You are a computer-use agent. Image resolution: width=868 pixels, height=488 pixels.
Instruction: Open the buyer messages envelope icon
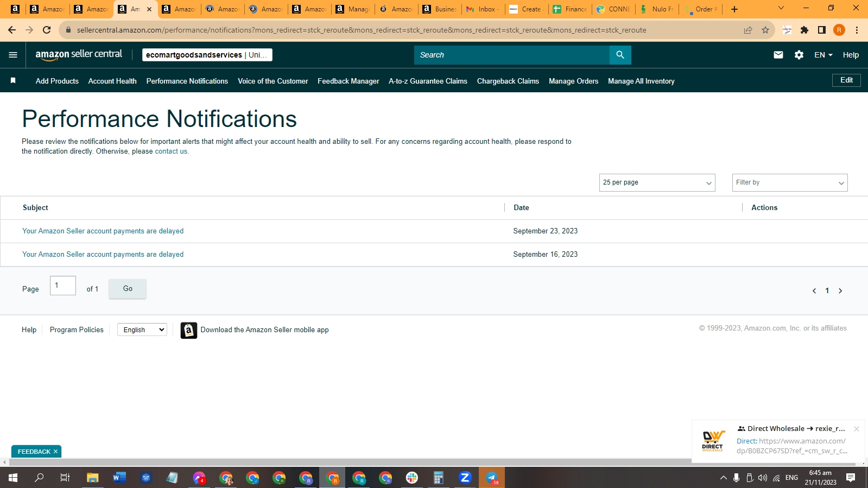tap(778, 55)
